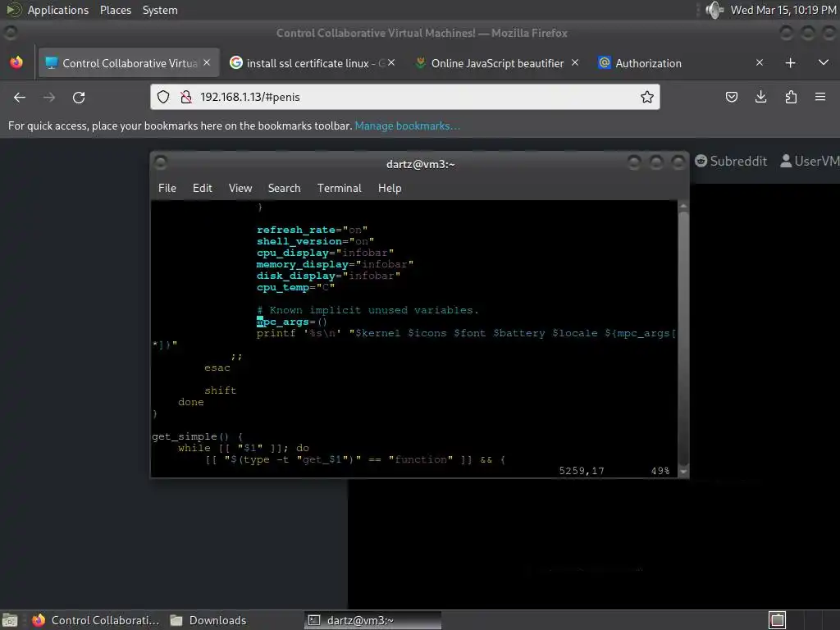Bookmark this page with the star icon
The height and width of the screenshot is (630, 840).
647,97
